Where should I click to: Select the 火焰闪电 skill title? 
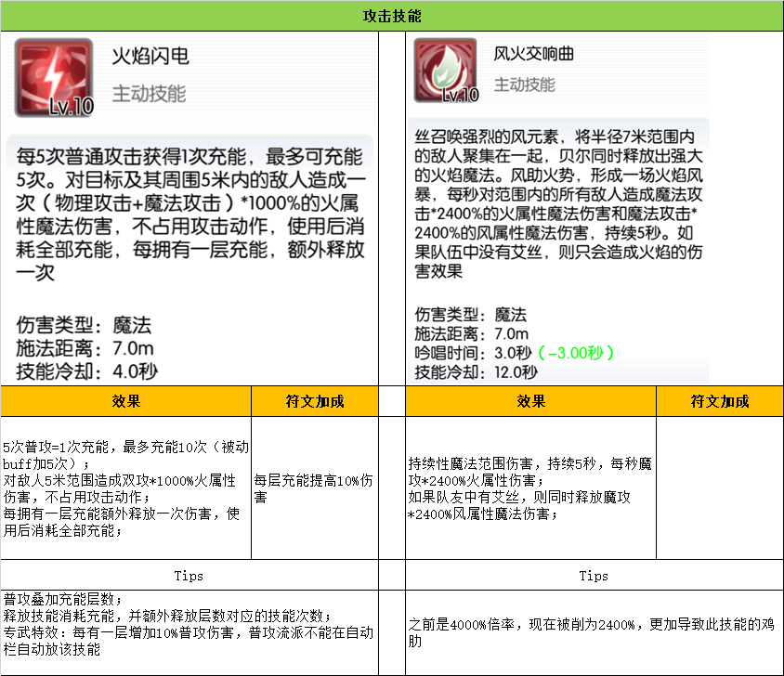(150, 56)
